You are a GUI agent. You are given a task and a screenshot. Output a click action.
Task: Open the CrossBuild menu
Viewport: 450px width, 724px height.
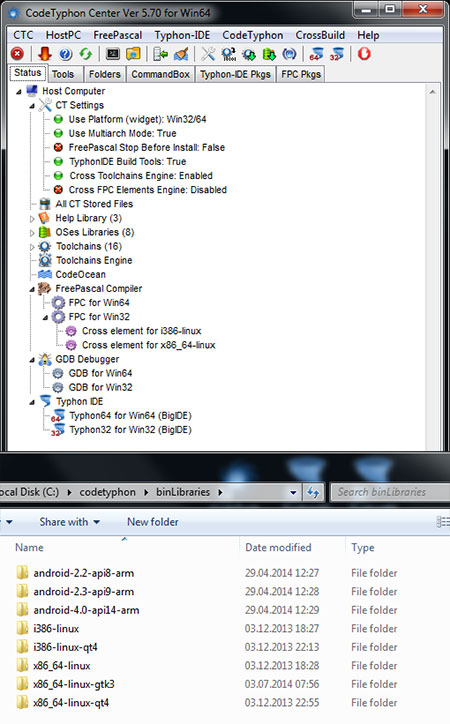tap(320, 35)
